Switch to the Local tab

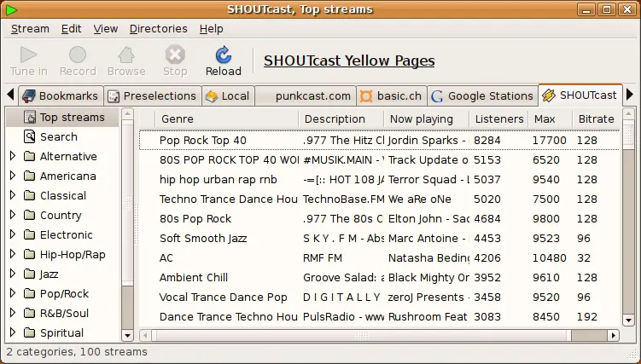228,95
